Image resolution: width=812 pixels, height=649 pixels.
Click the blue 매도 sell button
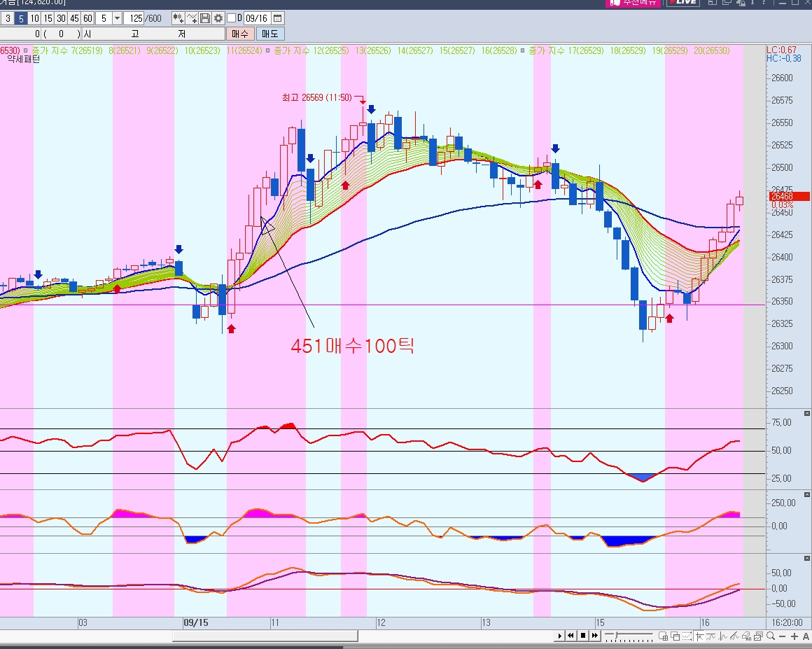pyautogui.click(x=269, y=34)
